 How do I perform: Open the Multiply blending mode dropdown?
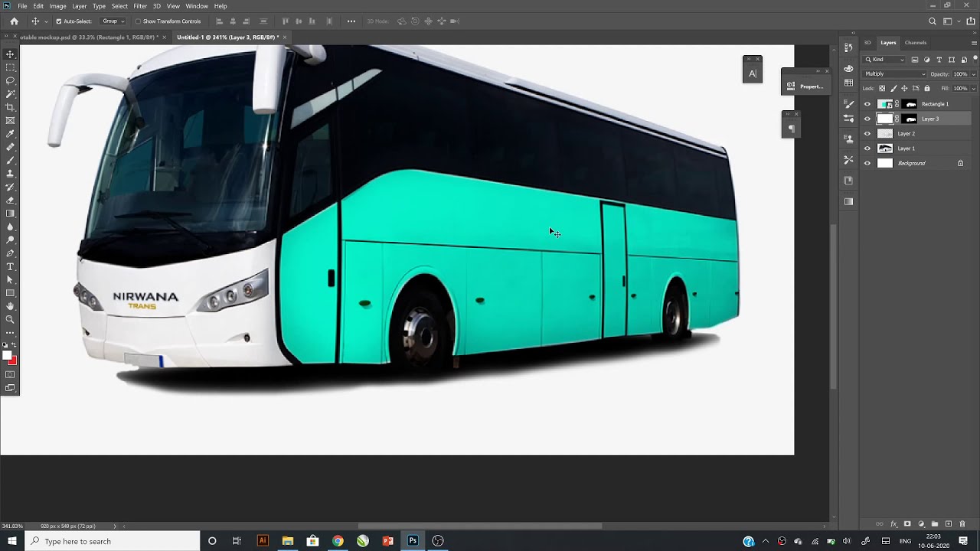924,74
